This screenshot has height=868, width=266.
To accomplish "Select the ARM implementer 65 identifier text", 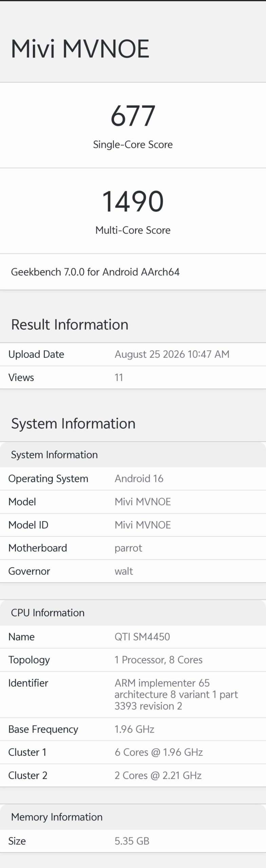I will 176,694.
